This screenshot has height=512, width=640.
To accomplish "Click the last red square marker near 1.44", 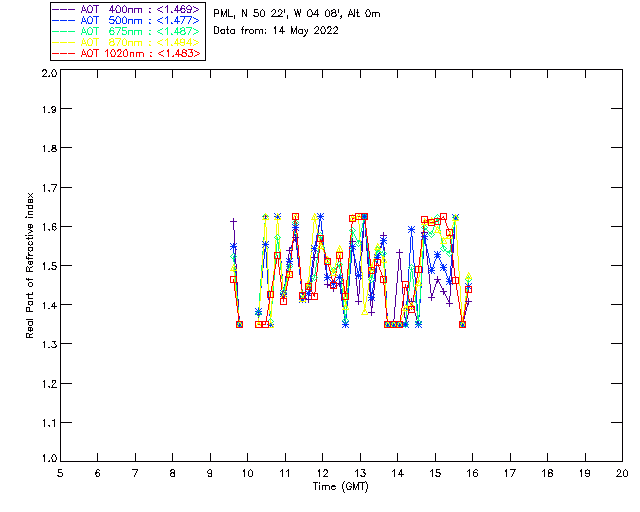I will pos(469,289).
